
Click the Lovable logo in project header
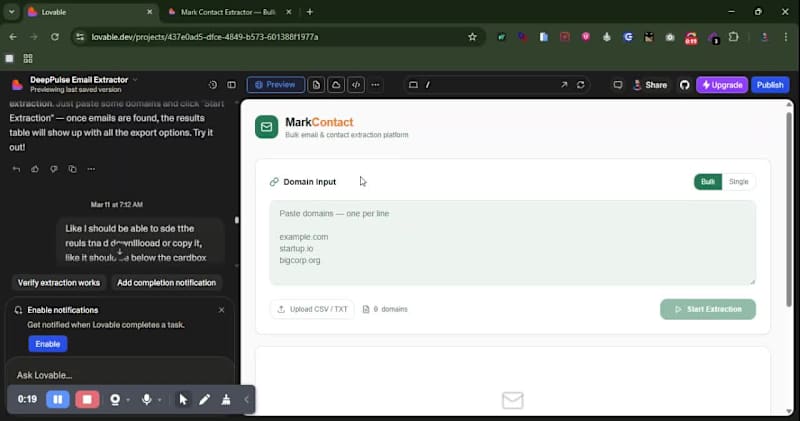coord(17,84)
